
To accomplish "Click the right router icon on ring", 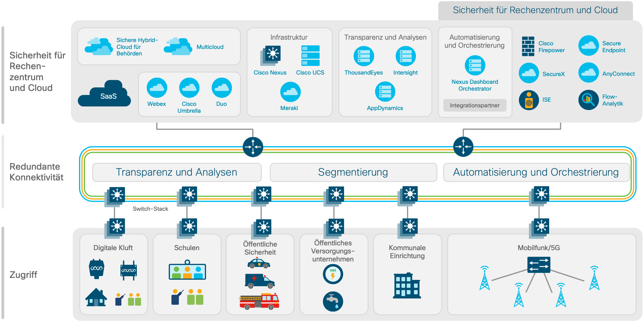I will coord(463,147).
